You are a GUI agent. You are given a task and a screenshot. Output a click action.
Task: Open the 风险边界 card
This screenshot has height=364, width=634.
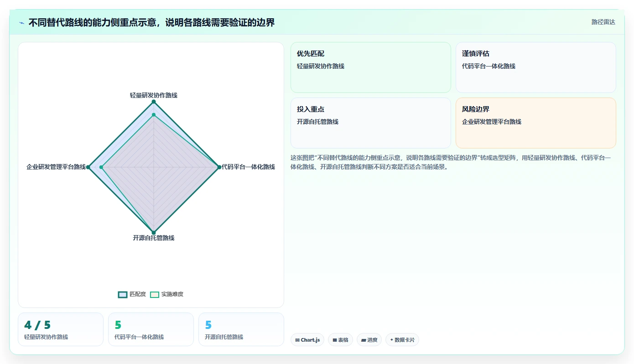point(535,123)
